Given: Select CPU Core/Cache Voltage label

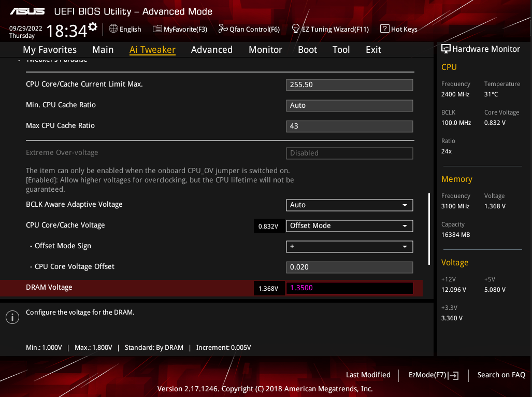Looking at the screenshot, I should (65, 225).
